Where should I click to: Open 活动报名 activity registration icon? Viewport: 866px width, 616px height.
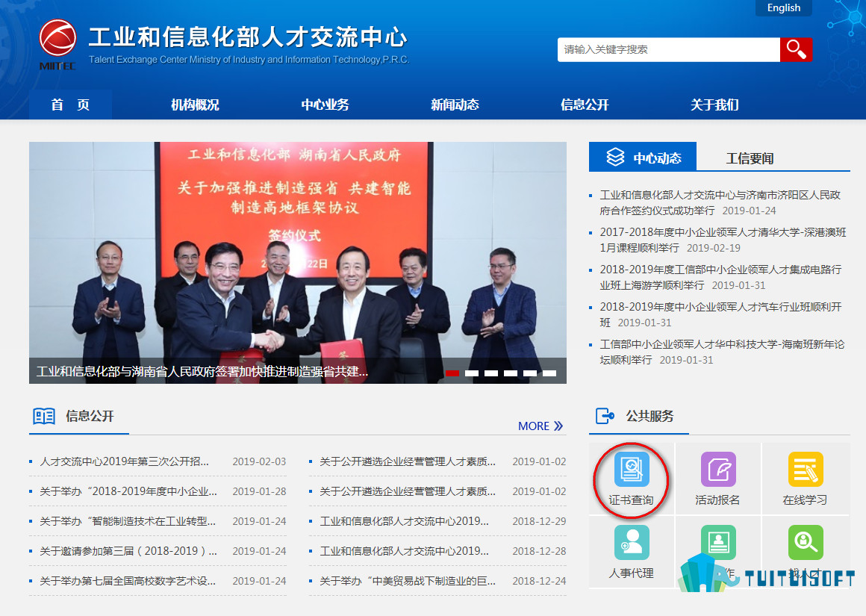coord(718,469)
